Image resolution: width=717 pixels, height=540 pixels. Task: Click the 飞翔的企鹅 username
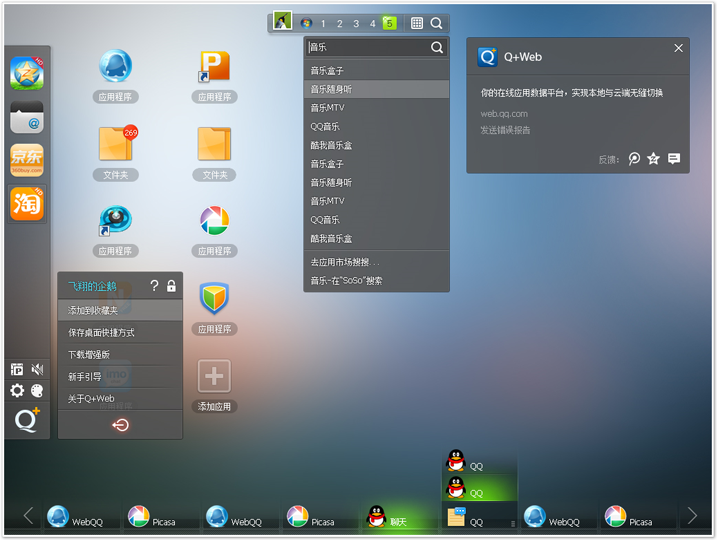(x=92, y=286)
